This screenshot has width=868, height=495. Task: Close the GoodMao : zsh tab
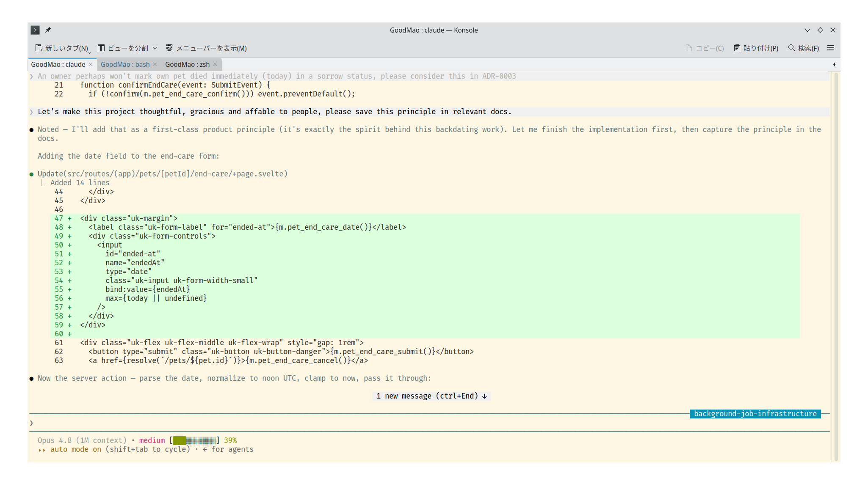(x=215, y=64)
